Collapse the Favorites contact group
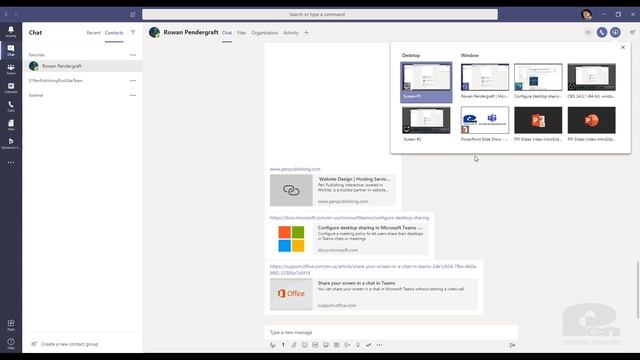Image resolution: width=640 pixels, height=360 pixels. pos(37,55)
